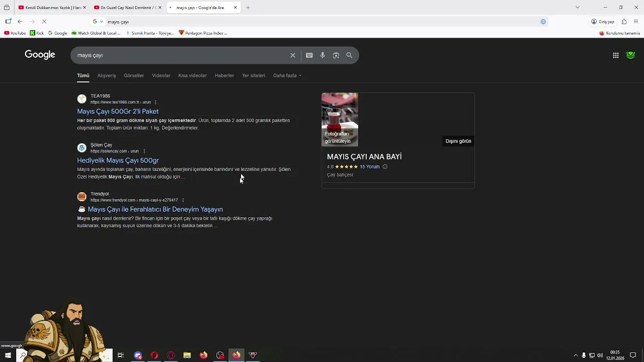Open more options for TEA1986 result
The image size is (644, 362).
click(x=155, y=102)
